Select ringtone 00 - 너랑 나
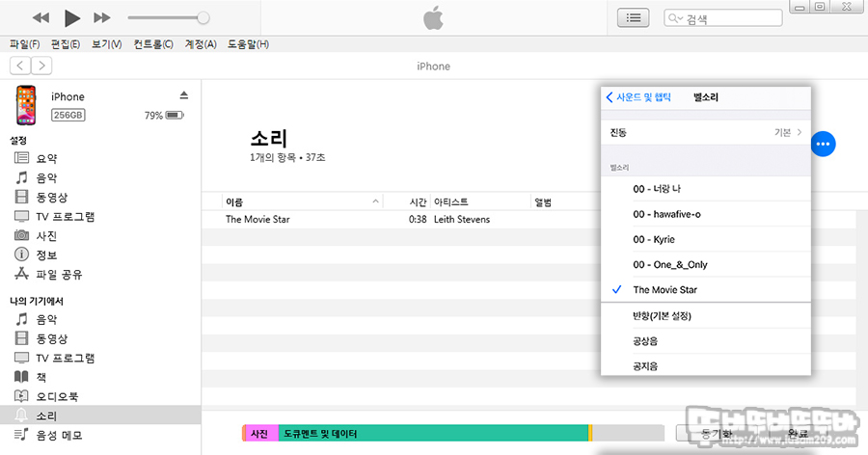The image size is (868, 455). coord(706,189)
